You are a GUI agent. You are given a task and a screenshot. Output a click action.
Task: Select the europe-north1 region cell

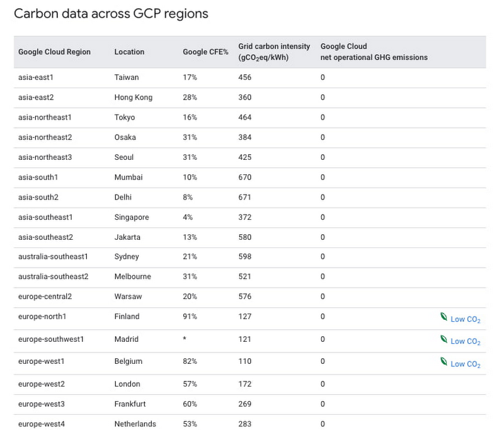click(42, 317)
